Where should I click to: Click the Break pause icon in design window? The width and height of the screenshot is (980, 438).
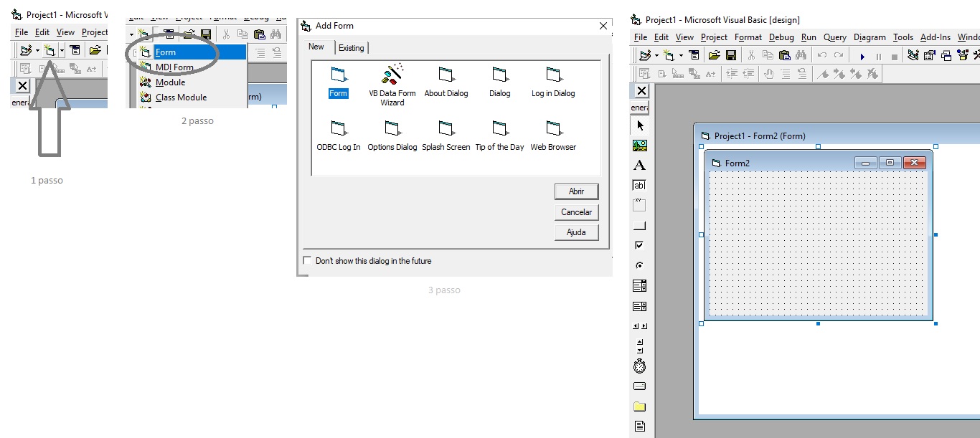[x=878, y=56]
